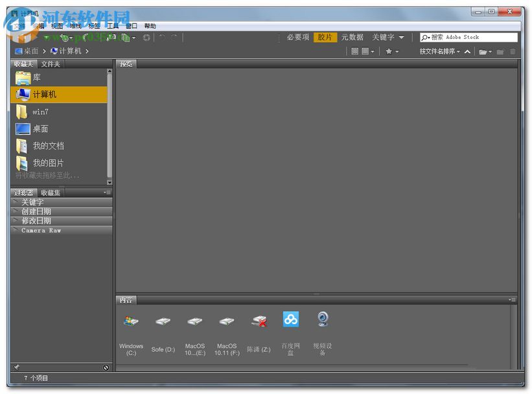The width and height of the screenshot is (532, 394).
Task: Click the thumbnail quality checkerboard icon
Action: point(354,51)
